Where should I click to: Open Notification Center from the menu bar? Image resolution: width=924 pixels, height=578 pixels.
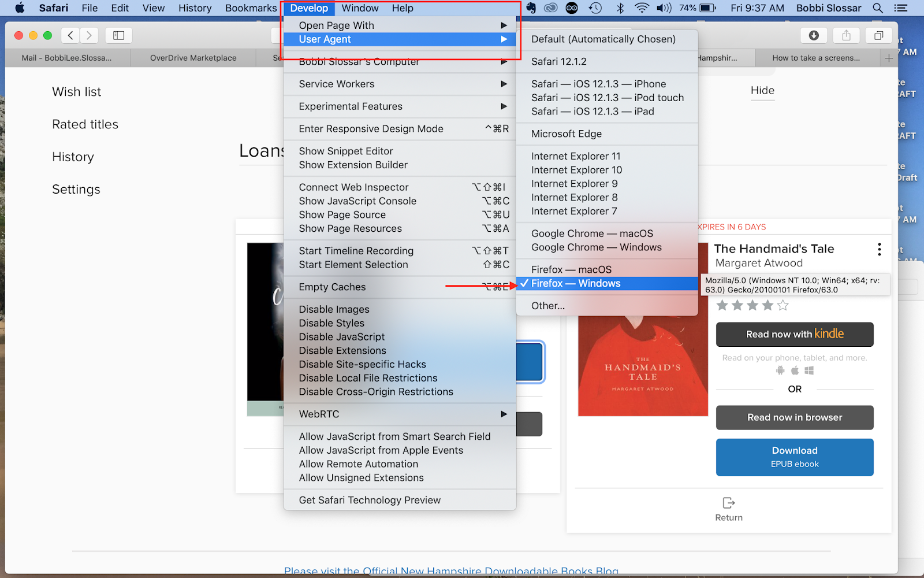(900, 8)
